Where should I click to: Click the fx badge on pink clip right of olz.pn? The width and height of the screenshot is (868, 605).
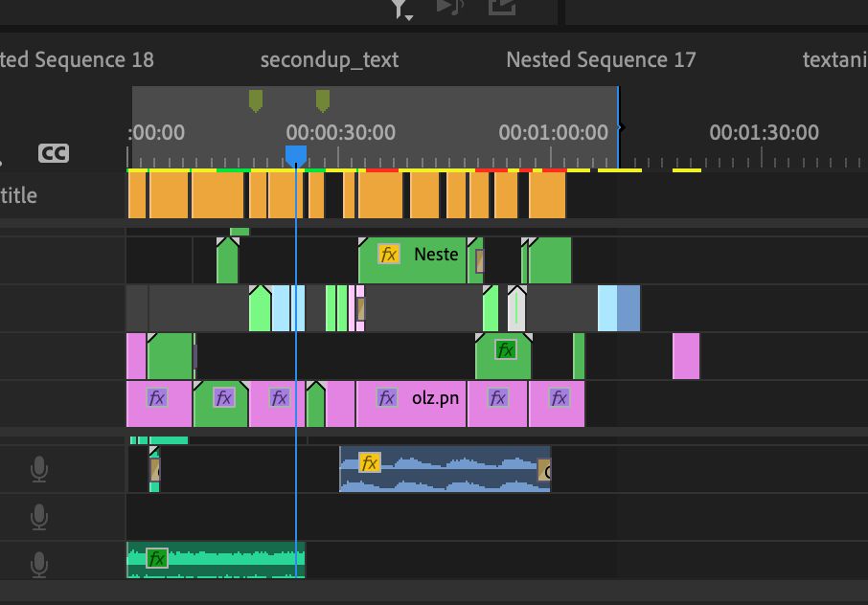[x=497, y=397]
